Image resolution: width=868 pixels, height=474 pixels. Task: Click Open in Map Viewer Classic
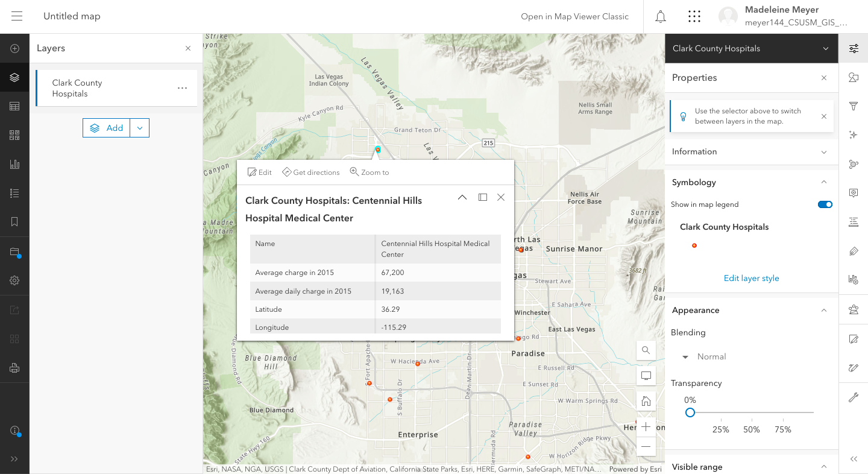click(574, 16)
